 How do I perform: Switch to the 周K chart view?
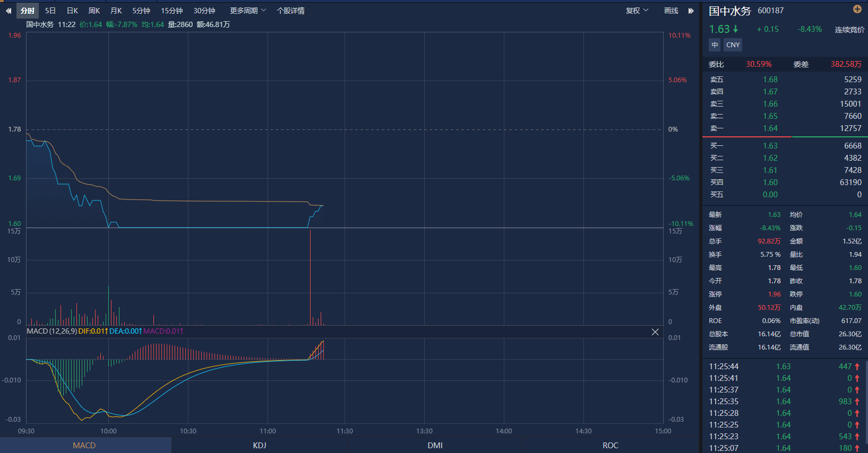tap(94, 11)
